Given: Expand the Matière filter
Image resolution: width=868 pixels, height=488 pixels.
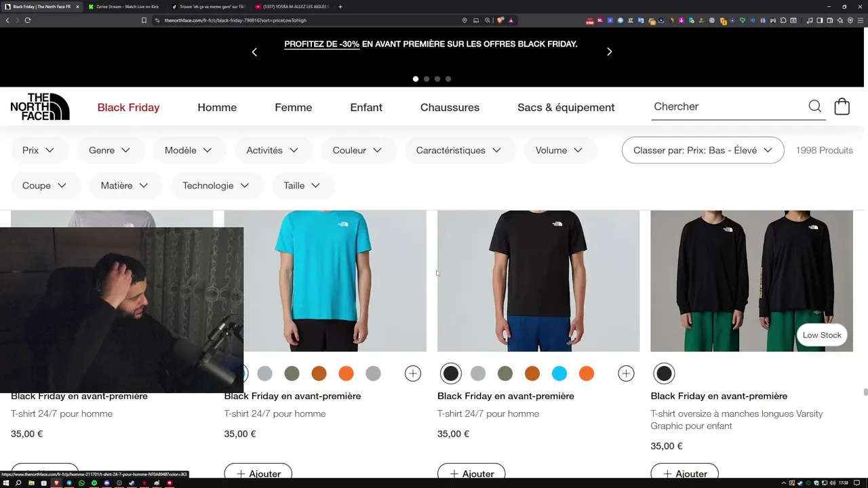Looking at the screenshot, I should (x=125, y=186).
